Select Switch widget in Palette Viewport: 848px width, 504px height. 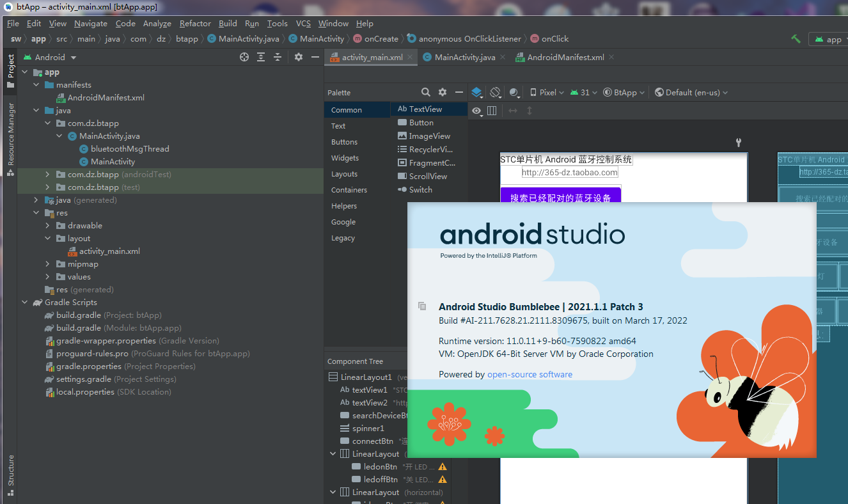[415, 190]
